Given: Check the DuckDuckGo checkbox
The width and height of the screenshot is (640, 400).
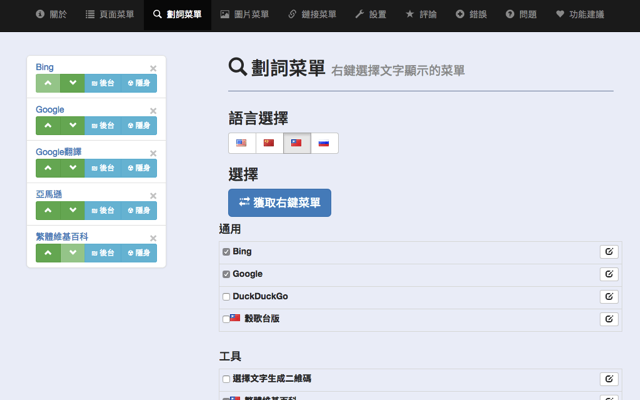Looking at the screenshot, I should [226, 297].
